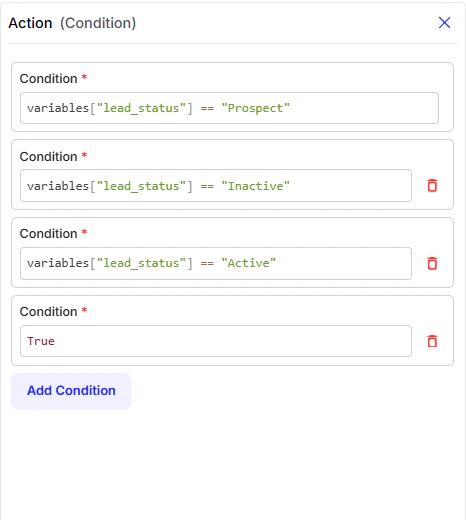This screenshot has width=466, height=520.
Task: Remove the True condition via trash icon
Action: pos(432,341)
